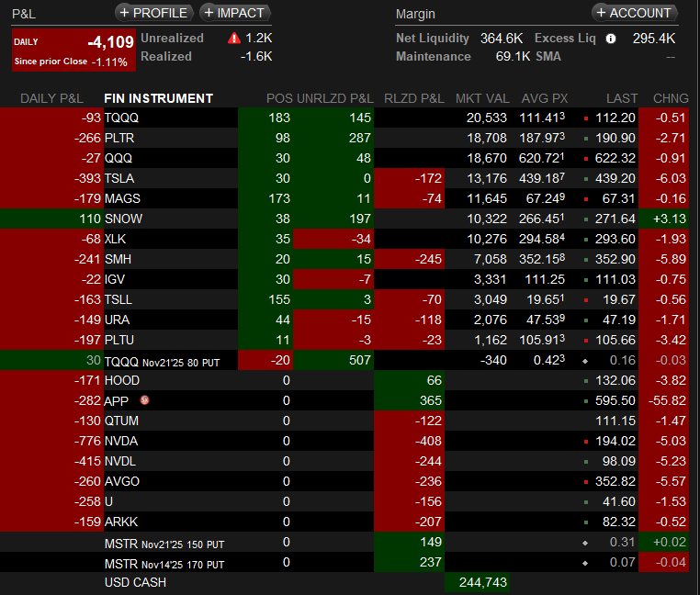Select the SMH instrument

(x=118, y=259)
